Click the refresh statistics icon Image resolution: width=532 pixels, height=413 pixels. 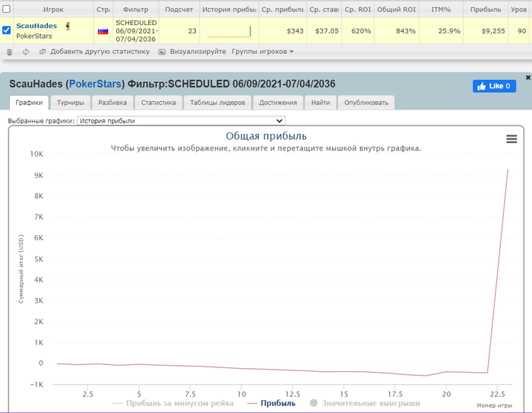(x=26, y=52)
